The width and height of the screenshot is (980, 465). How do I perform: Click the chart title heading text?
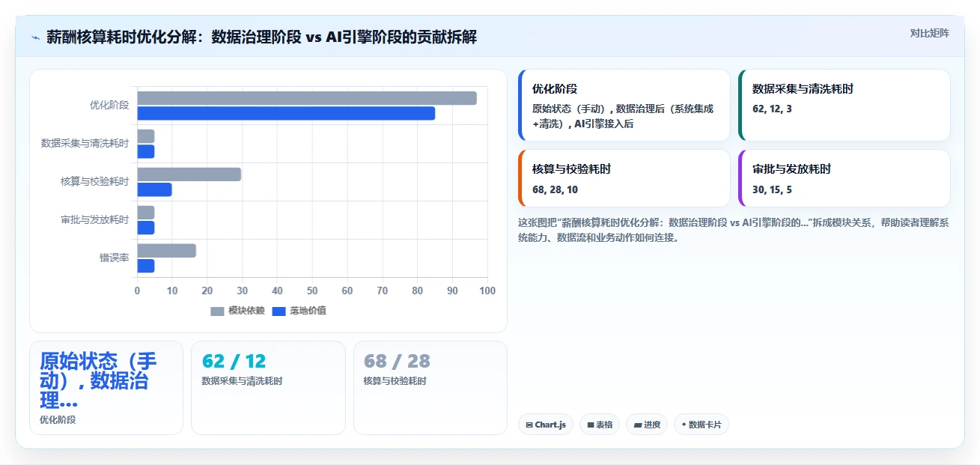[261, 37]
